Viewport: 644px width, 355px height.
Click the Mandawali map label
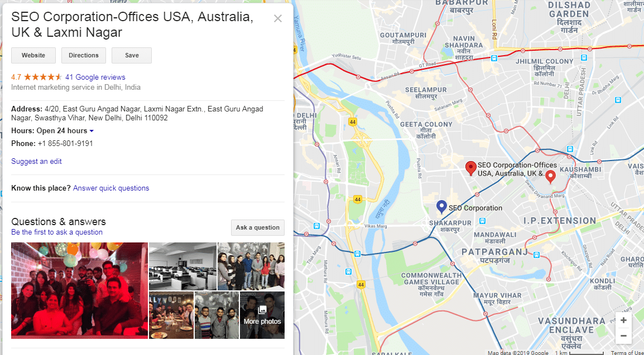pyautogui.click(x=495, y=239)
